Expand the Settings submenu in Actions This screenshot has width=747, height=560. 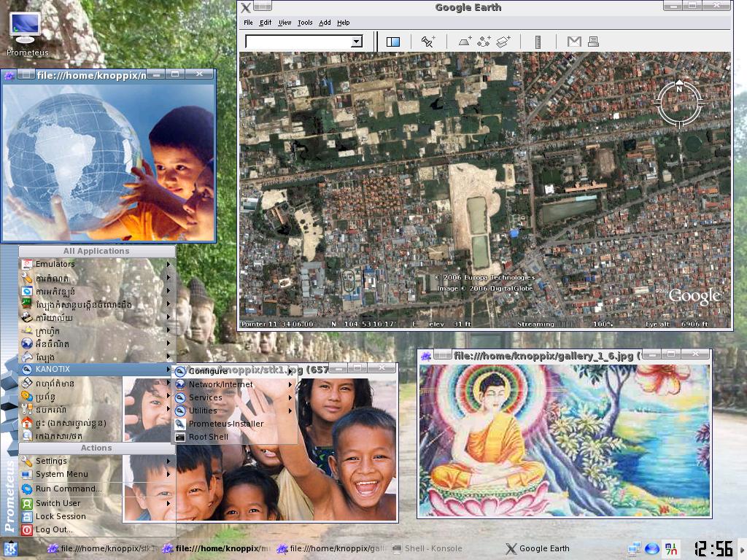coord(97,461)
